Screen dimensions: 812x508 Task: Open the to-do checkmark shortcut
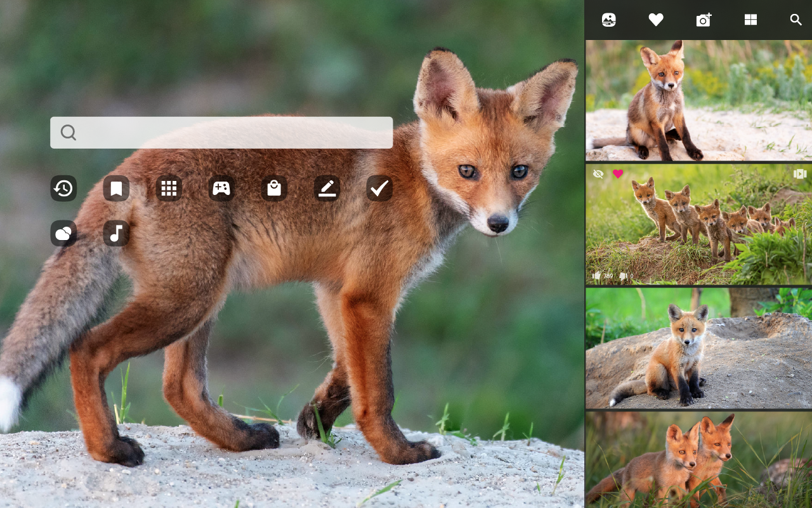click(379, 188)
